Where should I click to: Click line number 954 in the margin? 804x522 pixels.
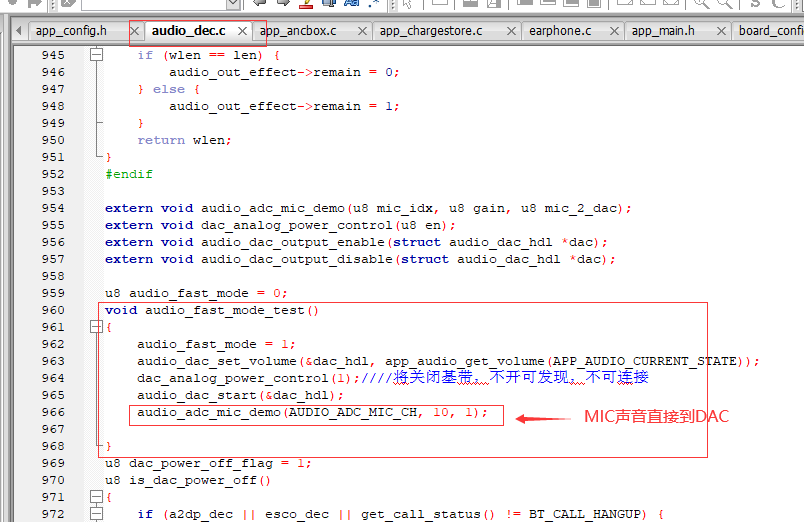pyautogui.click(x=53, y=208)
